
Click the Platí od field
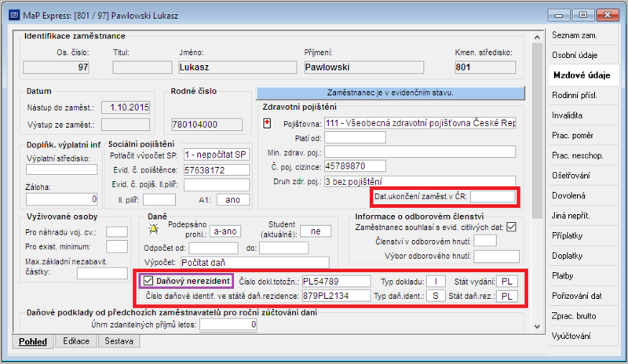point(355,138)
